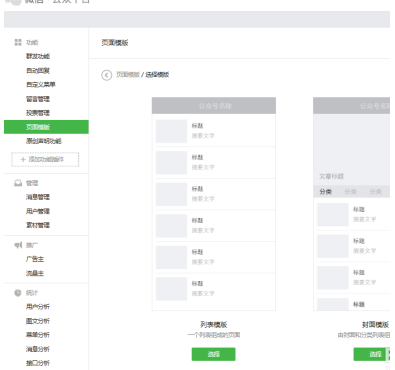The width and height of the screenshot is (395, 370).
Task: Click the 管理 section inbox icon
Action: point(18,183)
